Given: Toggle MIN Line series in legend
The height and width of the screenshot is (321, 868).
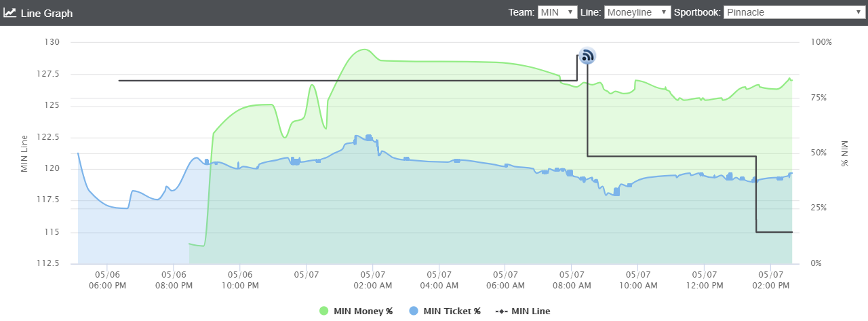Looking at the screenshot, I should (x=523, y=311).
